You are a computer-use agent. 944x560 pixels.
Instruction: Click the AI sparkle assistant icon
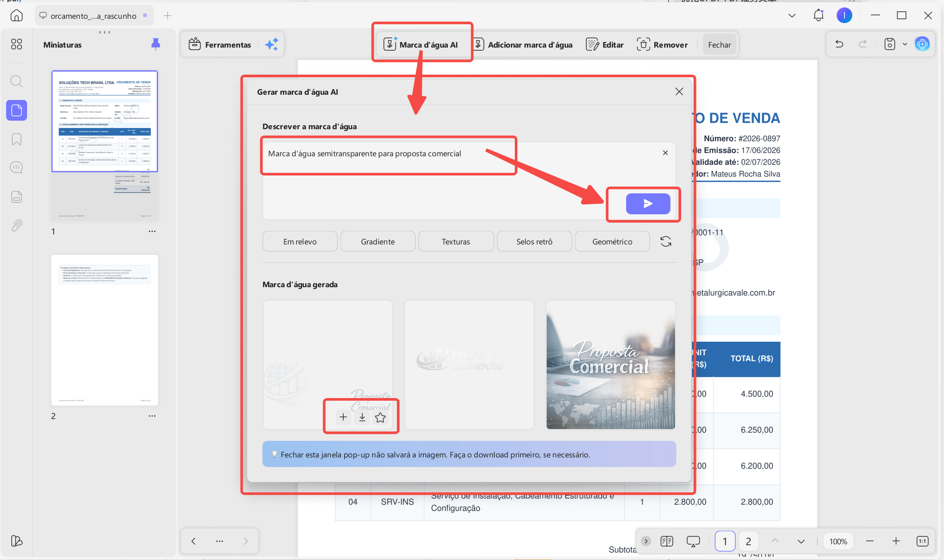(272, 45)
